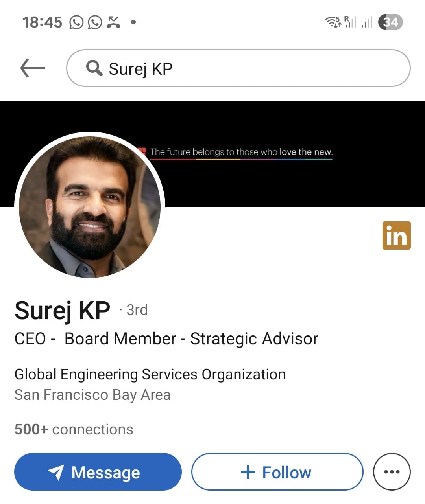The width and height of the screenshot is (425, 504).
Task: Tap the San Francisco Bay Area location
Action: pos(92,395)
